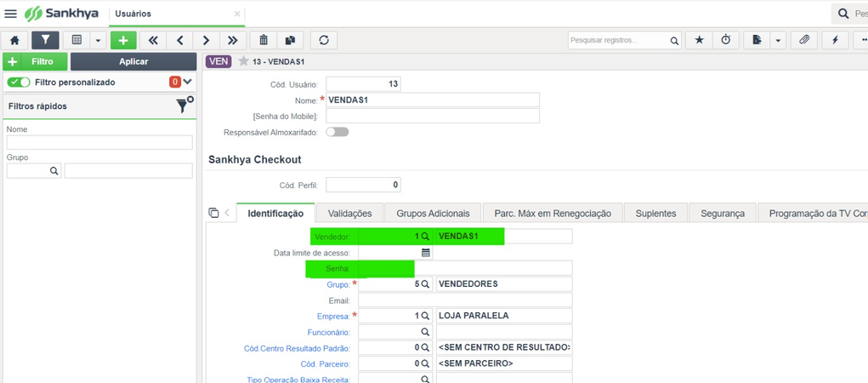Click the Sankhya logo
The height and width of the screenshot is (383, 868).
[62, 14]
